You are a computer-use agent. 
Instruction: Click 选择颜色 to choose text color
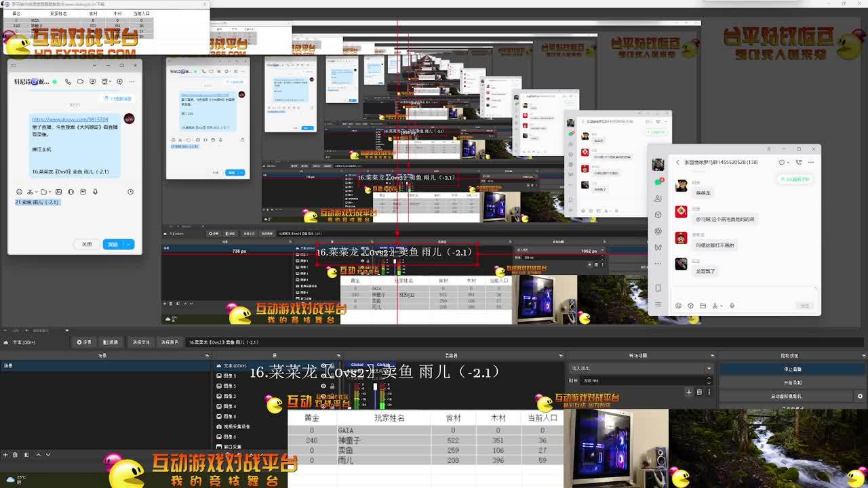point(170,342)
